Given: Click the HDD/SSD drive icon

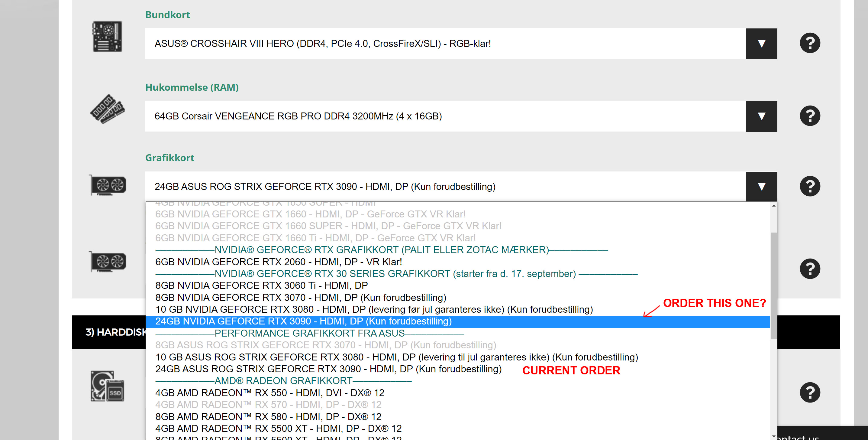Looking at the screenshot, I should click(x=108, y=386).
